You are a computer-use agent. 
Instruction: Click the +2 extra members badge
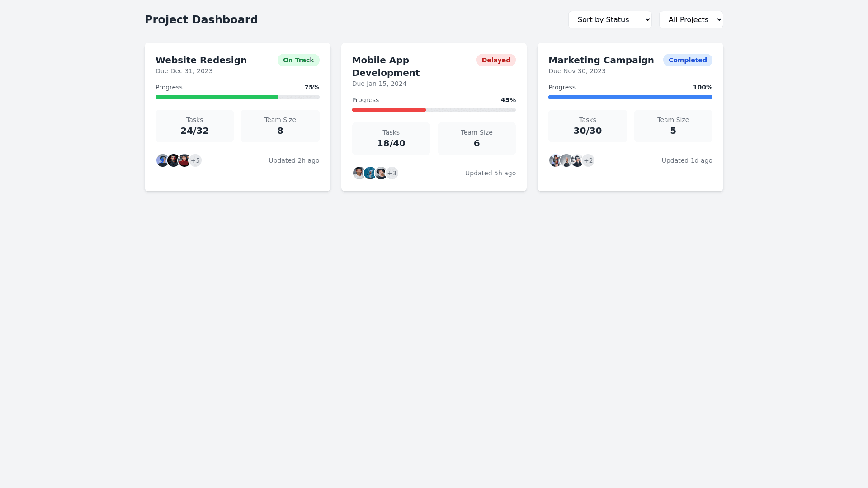[589, 160]
